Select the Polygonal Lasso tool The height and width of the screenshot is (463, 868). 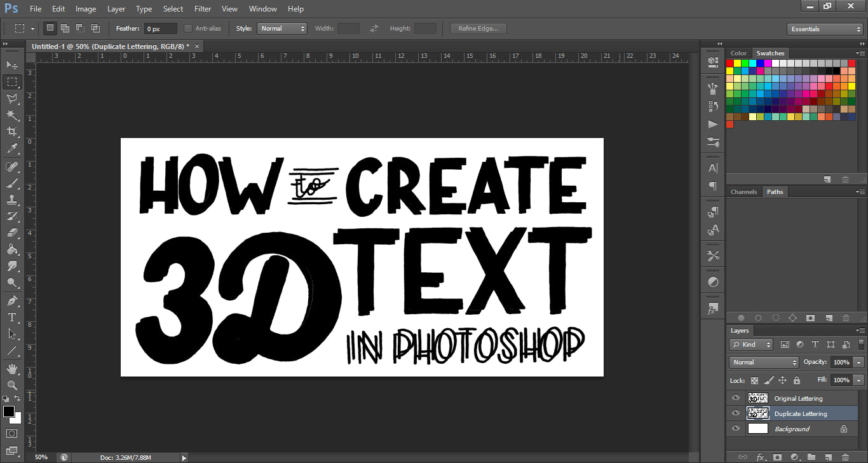click(x=12, y=98)
